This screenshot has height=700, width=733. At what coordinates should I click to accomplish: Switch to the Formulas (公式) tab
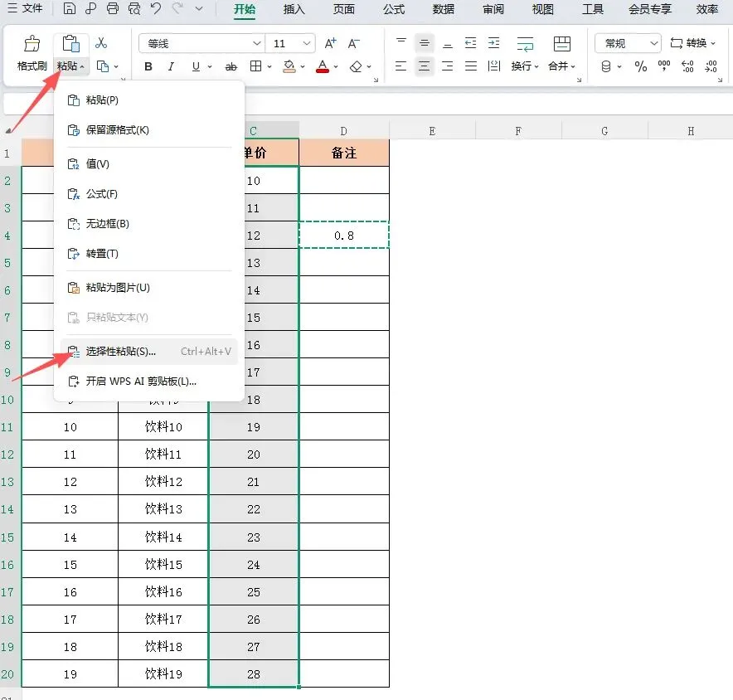point(394,9)
